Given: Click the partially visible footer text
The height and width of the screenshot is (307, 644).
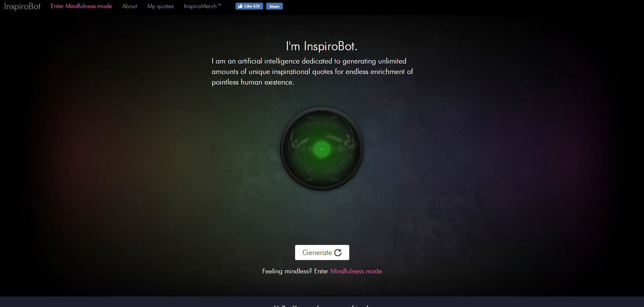Looking at the screenshot, I should 321,305.
